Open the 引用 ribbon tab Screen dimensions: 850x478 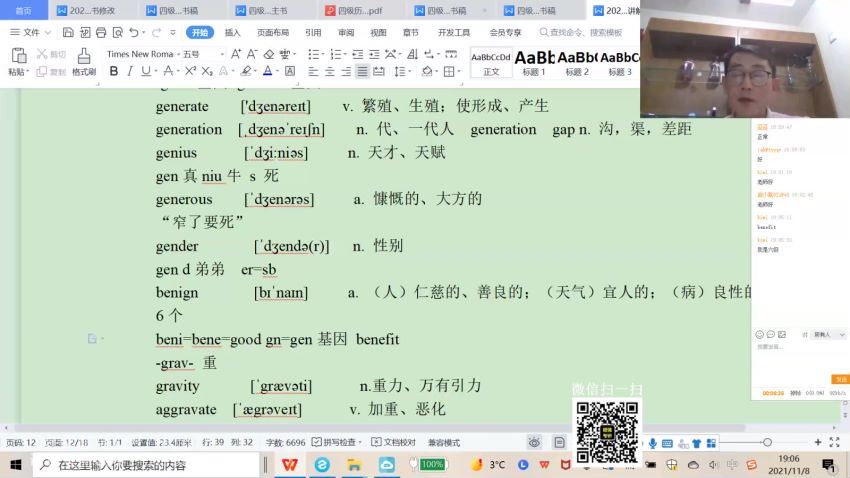[x=313, y=33]
